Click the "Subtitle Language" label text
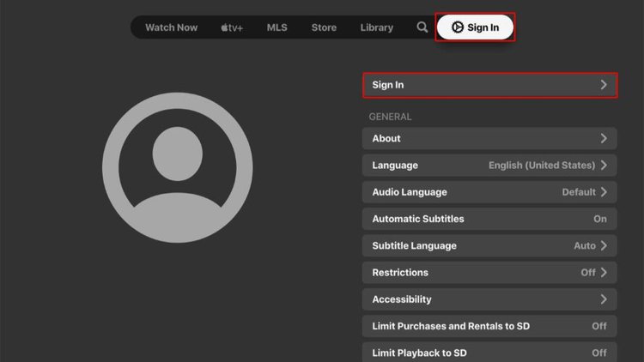This screenshot has width=644, height=362. click(x=414, y=245)
